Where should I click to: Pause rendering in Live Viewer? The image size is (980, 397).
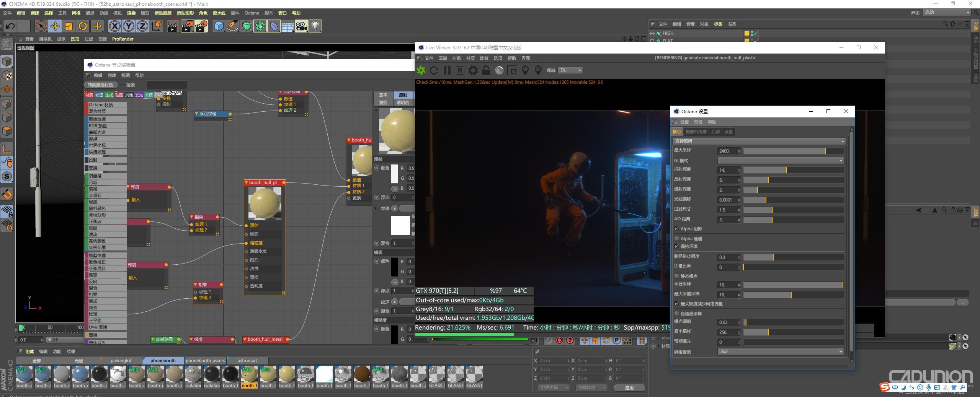tap(447, 70)
